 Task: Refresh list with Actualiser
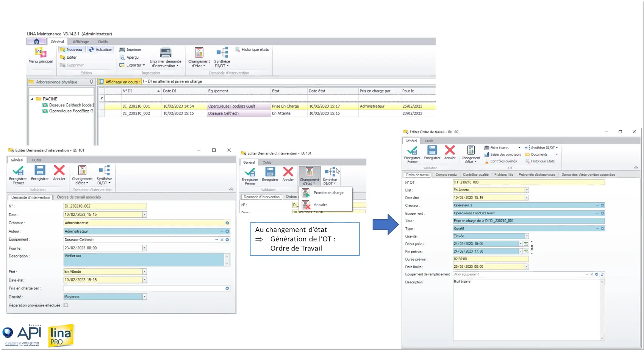[x=100, y=50]
